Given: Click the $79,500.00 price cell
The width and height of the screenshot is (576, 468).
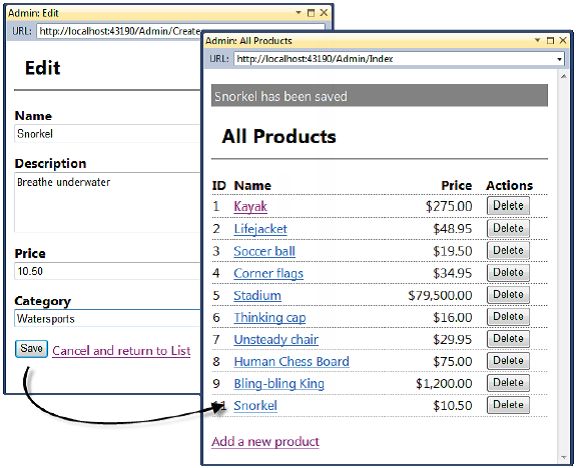Looking at the screenshot, I should coord(440,295).
